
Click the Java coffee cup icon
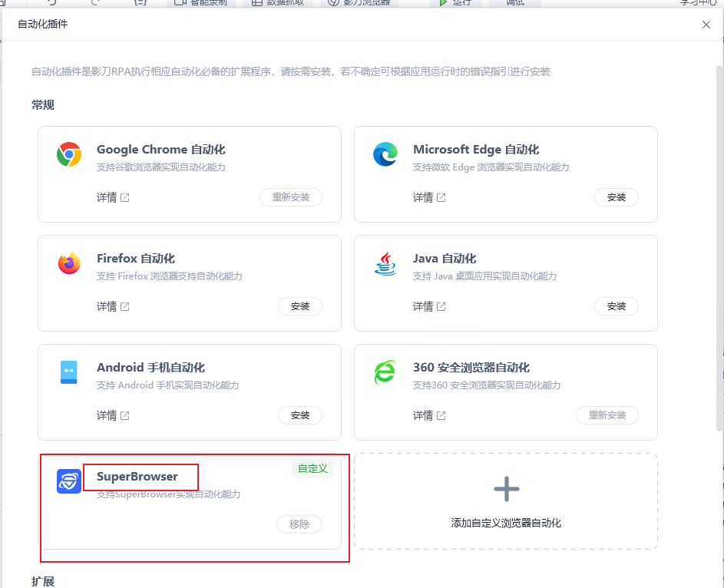point(385,263)
